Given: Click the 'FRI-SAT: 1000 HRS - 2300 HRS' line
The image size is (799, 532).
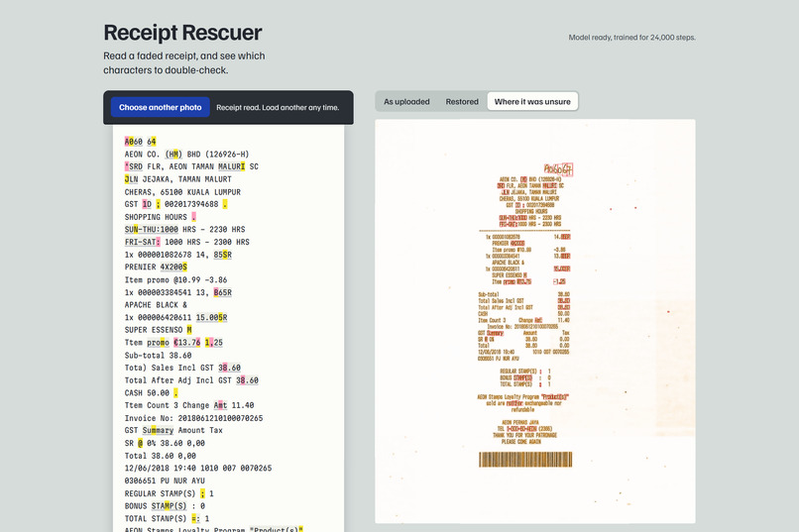Looking at the screenshot, I should pyautogui.click(x=187, y=242).
